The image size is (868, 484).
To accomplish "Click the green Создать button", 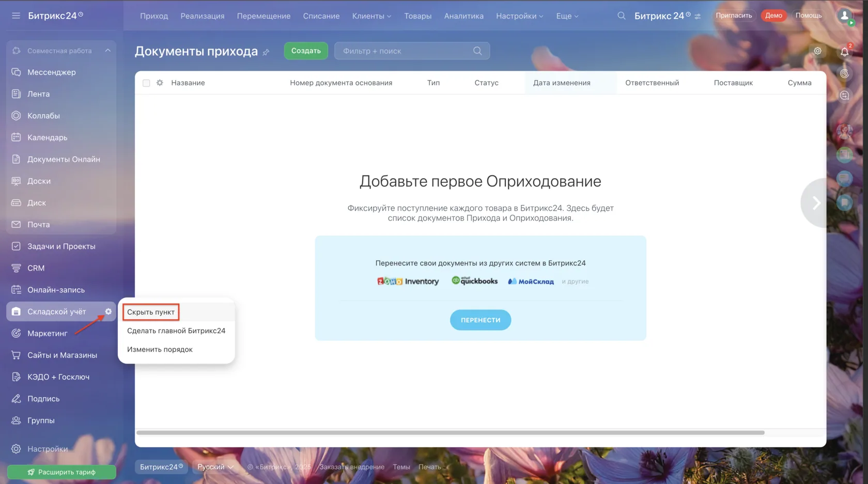I will (306, 51).
